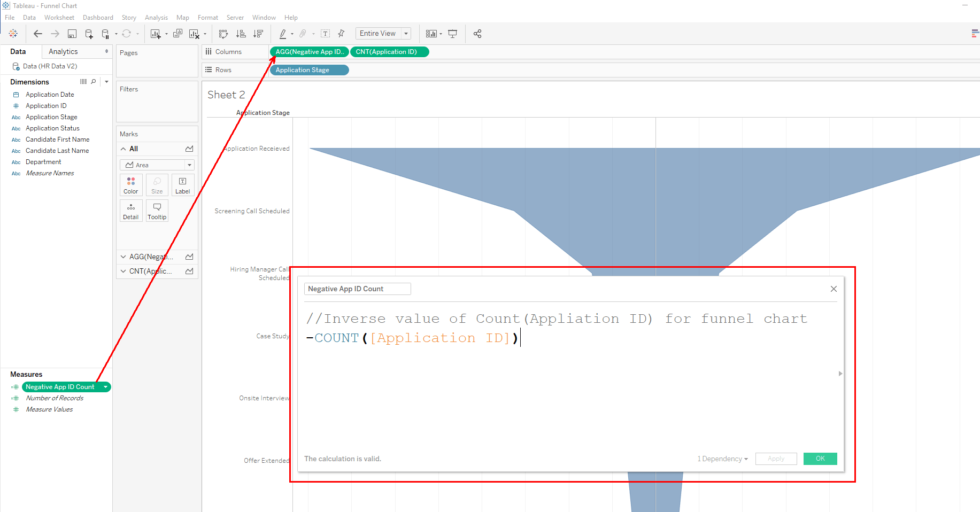Open the Analysis menu

156,17
